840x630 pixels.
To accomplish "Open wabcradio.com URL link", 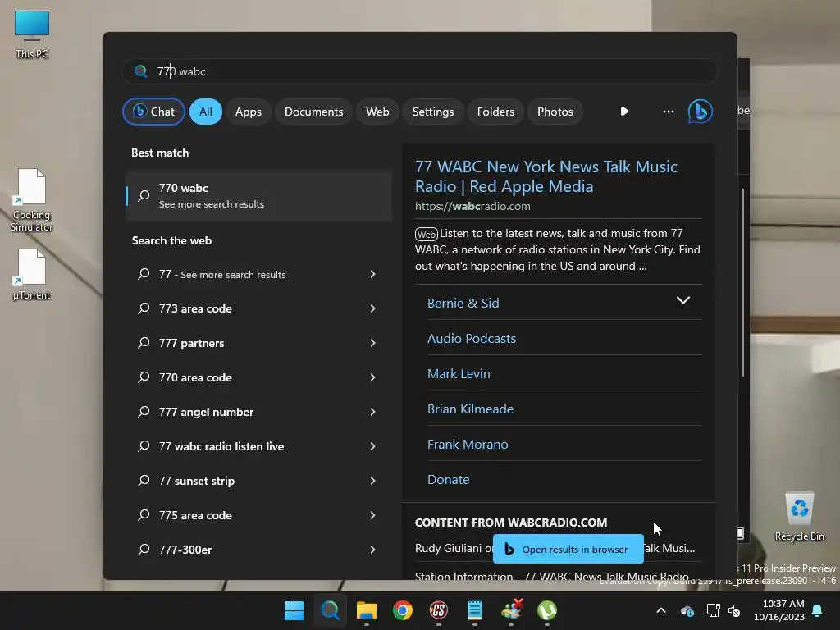I will pyautogui.click(x=472, y=206).
